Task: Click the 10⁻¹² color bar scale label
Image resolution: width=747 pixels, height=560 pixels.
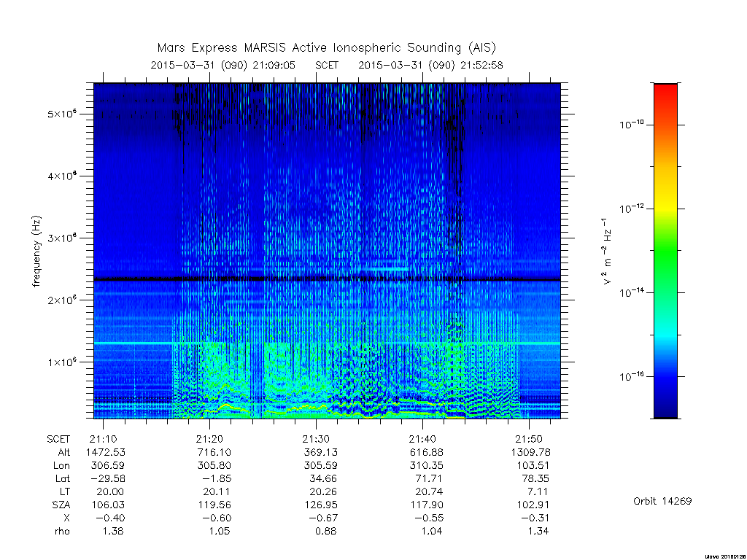Action: (x=632, y=208)
